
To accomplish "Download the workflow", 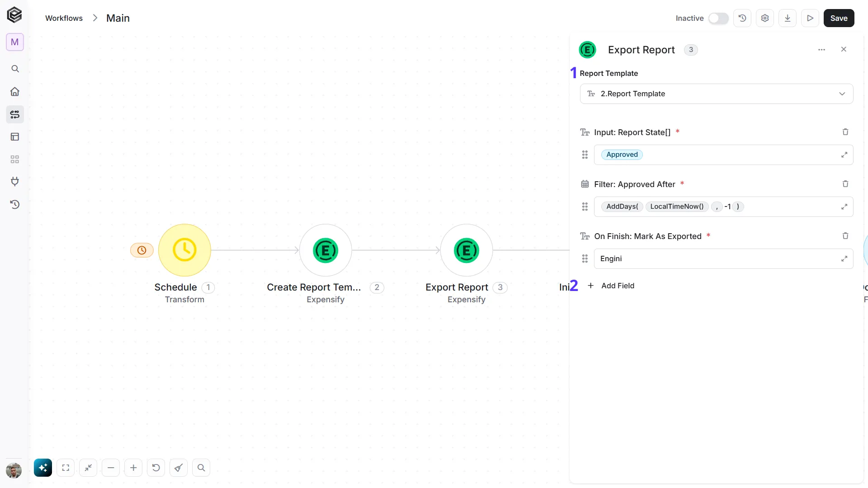I will click(x=788, y=18).
